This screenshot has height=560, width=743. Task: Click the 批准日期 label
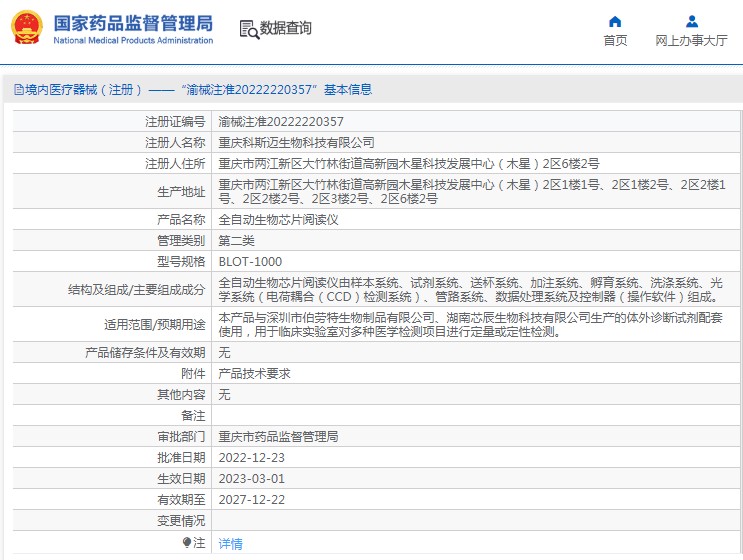[181, 458]
